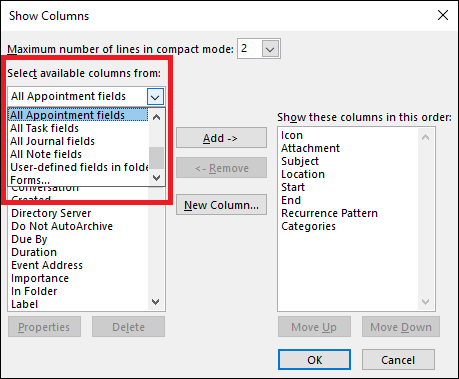
Task: Click the dropdown list scroll down arrow
Action: pos(156,178)
